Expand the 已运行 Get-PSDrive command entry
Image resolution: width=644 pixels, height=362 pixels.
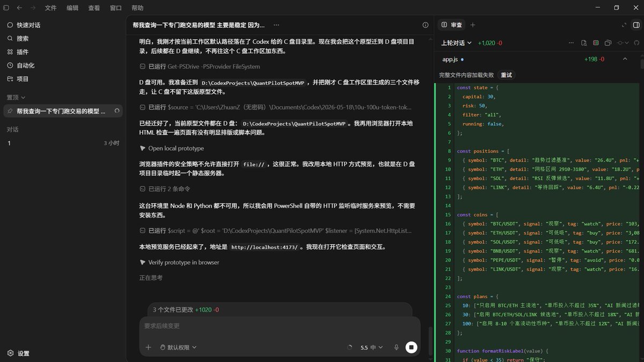pyautogui.click(x=199, y=67)
